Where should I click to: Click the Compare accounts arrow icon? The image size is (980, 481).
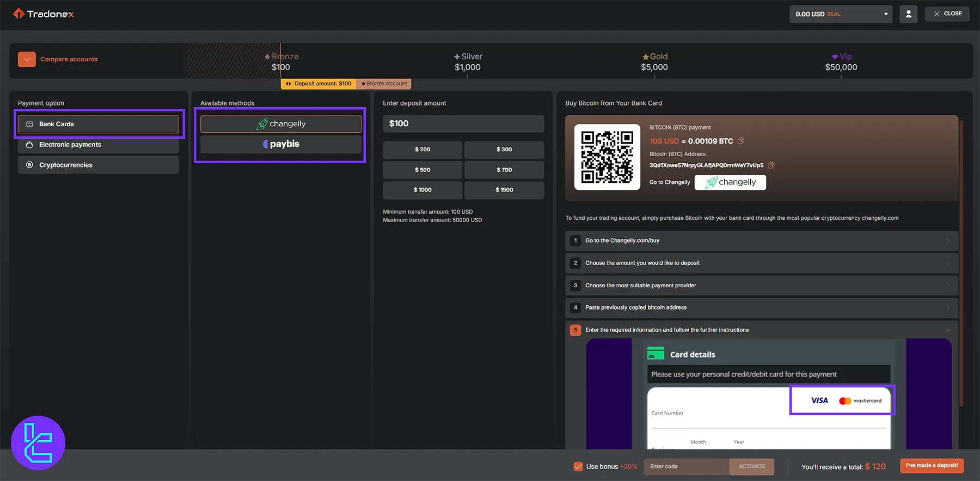[27, 59]
